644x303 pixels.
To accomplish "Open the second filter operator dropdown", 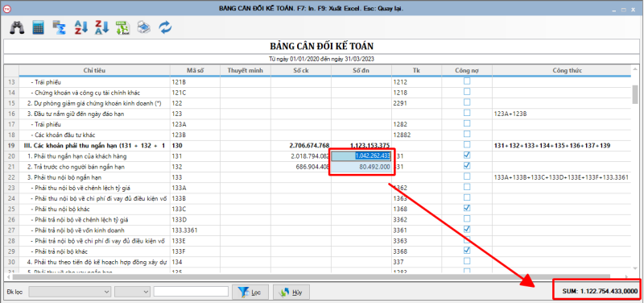I will (132, 292).
